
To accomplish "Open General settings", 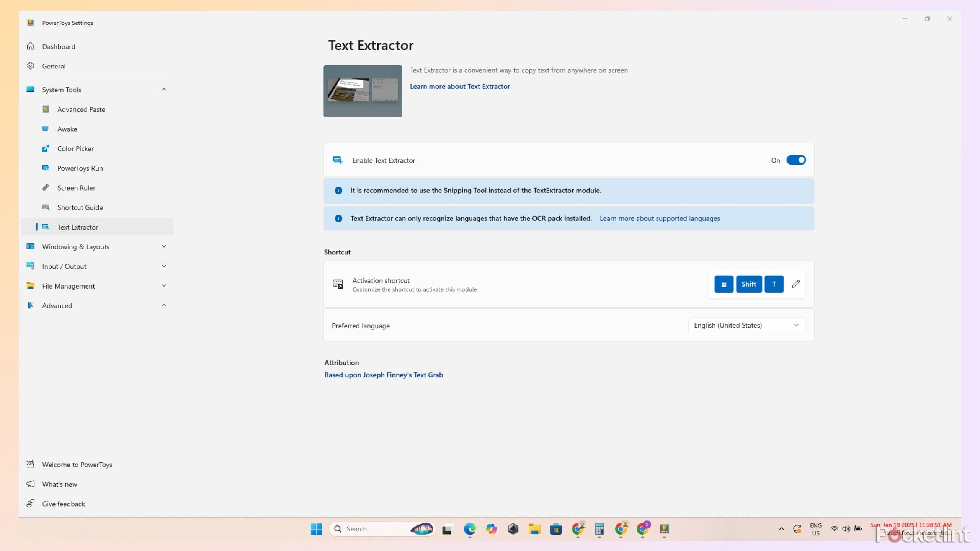I will pyautogui.click(x=97, y=66).
